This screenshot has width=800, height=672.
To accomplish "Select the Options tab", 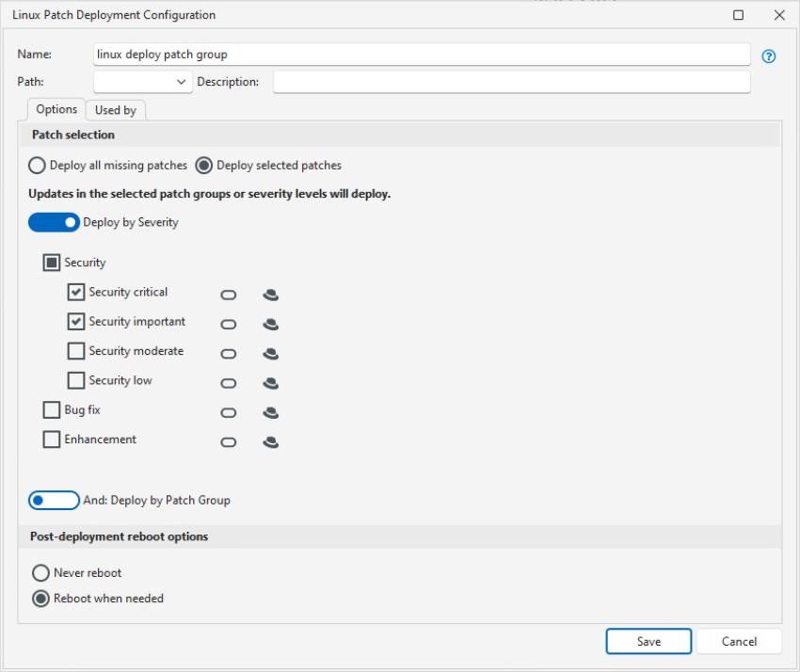I will tap(56, 109).
